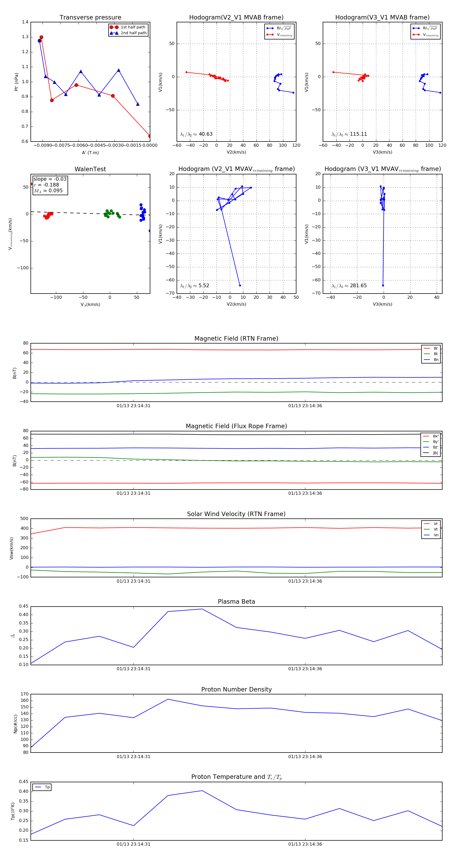Click the V_remaining legend entry in V2_V1 MVAB hodogram
The image size is (473, 868).
pos(279,35)
